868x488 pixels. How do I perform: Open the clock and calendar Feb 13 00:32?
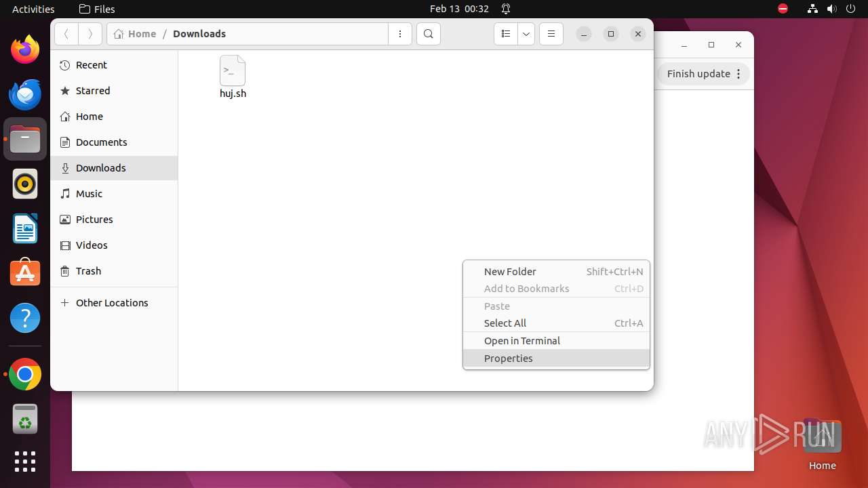point(459,9)
